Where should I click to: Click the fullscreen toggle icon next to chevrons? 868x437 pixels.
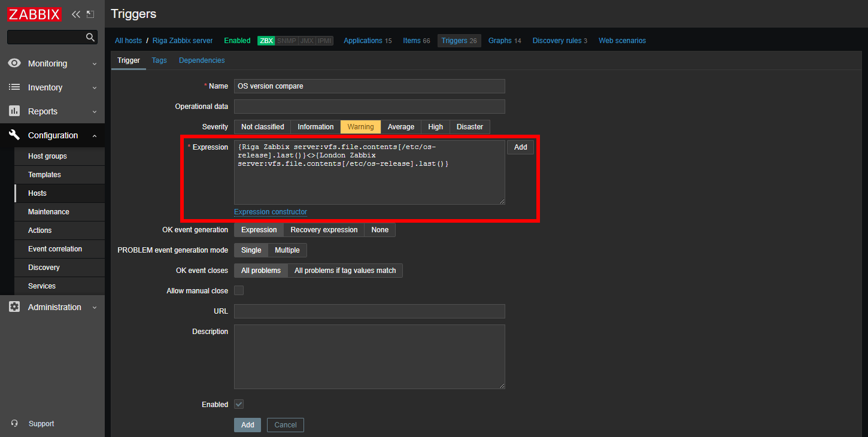tap(89, 14)
